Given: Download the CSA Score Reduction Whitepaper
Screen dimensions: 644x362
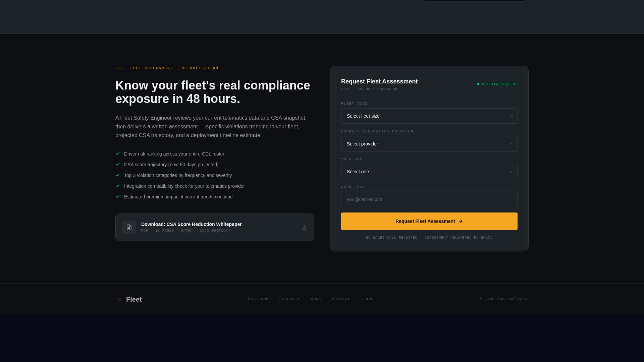Looking at the screenshot, I should tap(215, 227).
